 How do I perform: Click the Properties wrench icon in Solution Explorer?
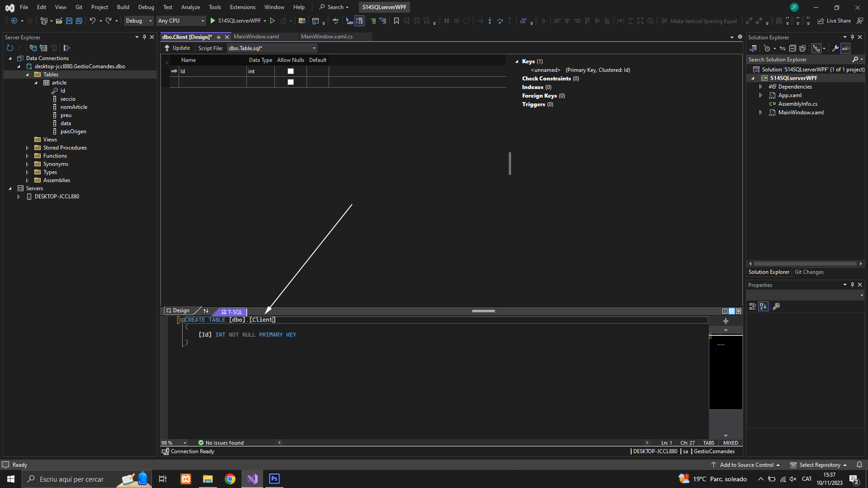(x=835, y=48)
